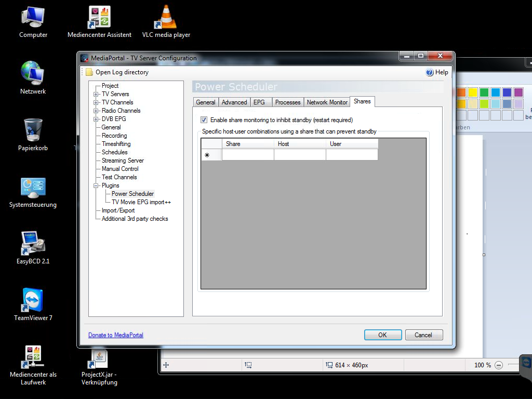This screenshot has width=532, height=399.
Task: Click the empty Share cell in the grid
Action: (248, 155)
